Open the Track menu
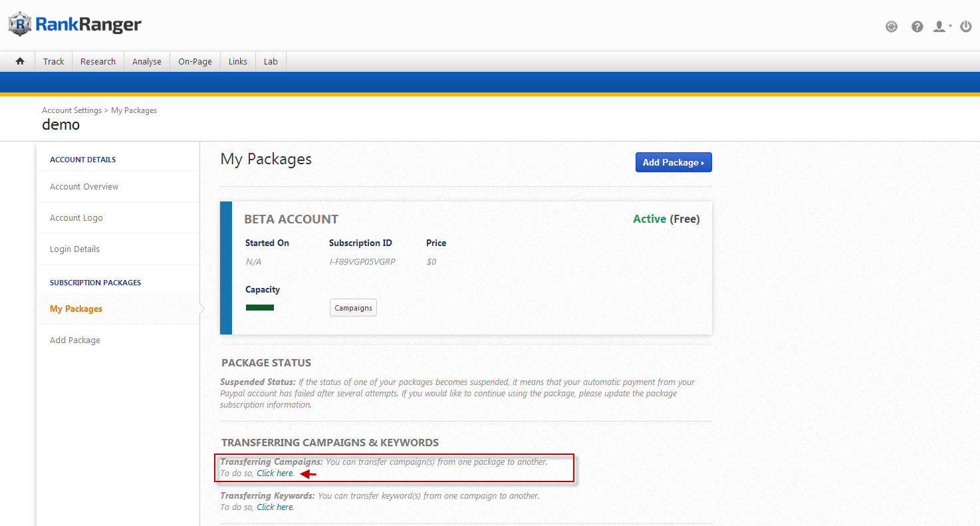Viewport: 980px width, 526px height. pos(53,61)
